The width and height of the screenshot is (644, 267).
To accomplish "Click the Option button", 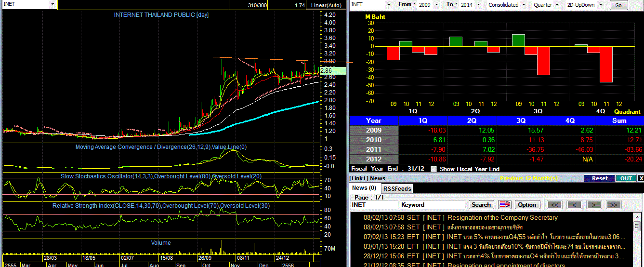I will click(527, 205).
